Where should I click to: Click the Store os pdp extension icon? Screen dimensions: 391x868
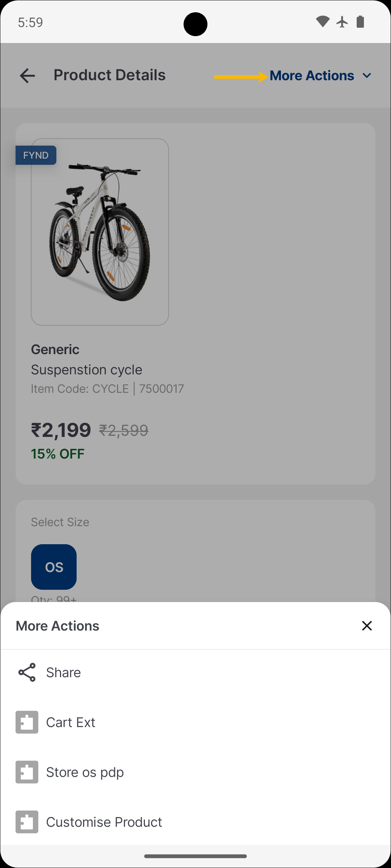(x=27, y=772)
